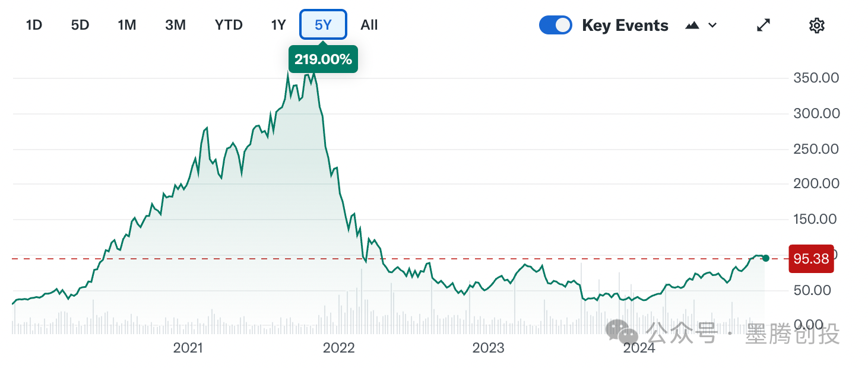This screenshot has height=368, width=868.
Task: View the All time range
Action: [369, 25]
